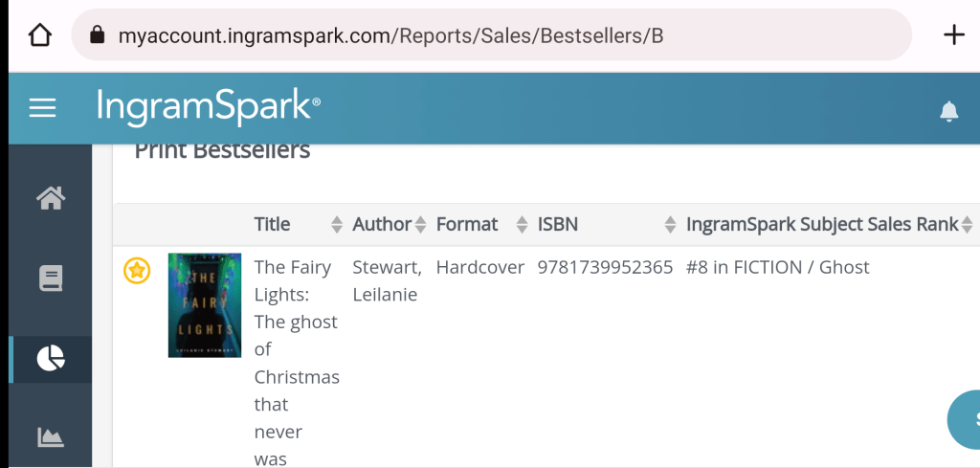Sort by IngramSpark Subject Sales Rank
The image size is (980, 468).
click(x=822, y=225)
